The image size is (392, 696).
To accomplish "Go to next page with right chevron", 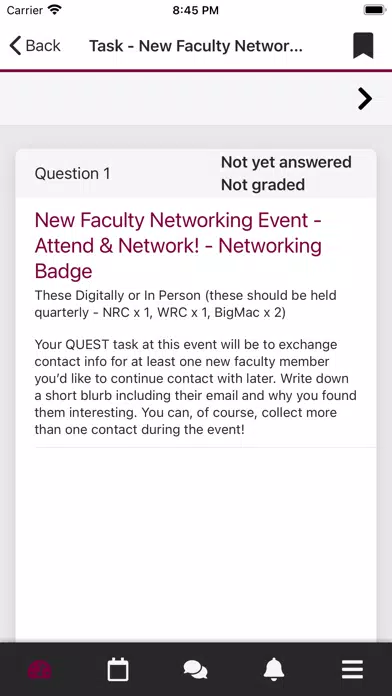I will click(365, 99).
